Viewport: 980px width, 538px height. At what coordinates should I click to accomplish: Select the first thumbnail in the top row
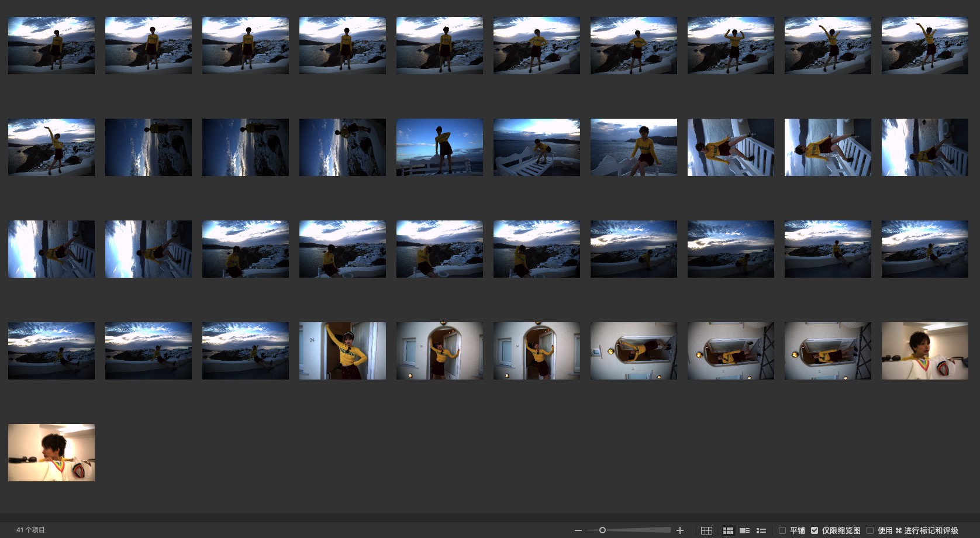pos(51,46)
